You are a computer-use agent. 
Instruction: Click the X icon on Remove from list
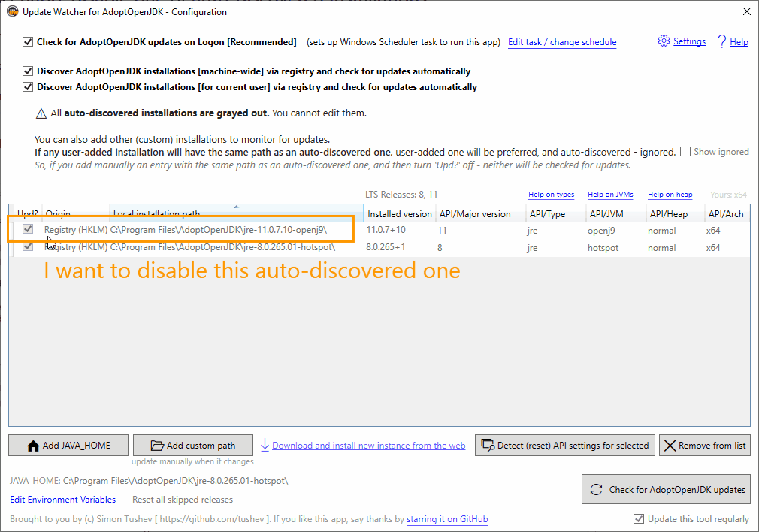click(670, 446)
